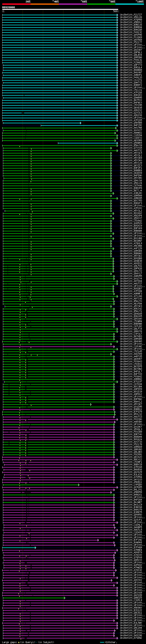
Task: Select hit label UniRef100_P49132
Action: point(131,32)
